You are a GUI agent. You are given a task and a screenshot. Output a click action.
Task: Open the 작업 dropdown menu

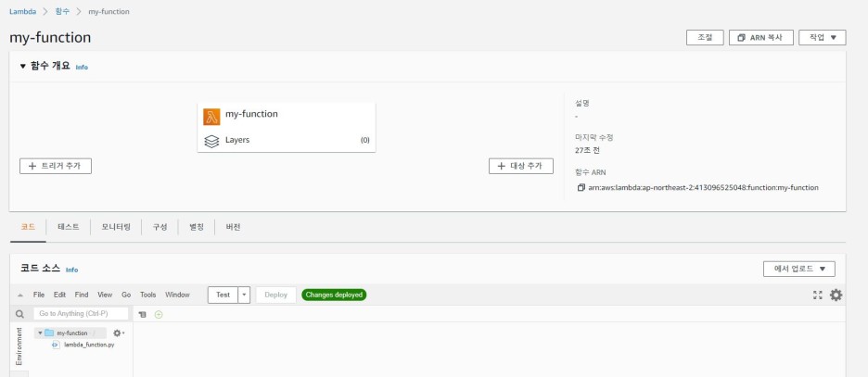(x=822, y=38)
